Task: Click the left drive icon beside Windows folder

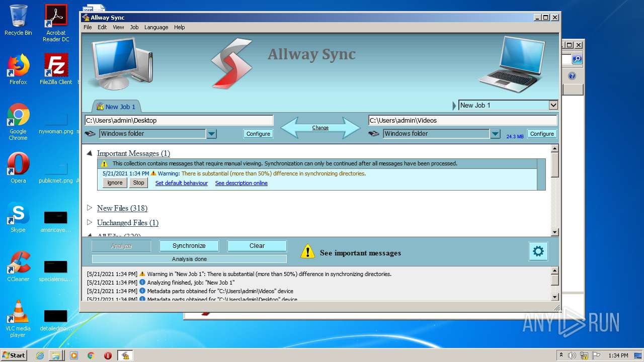Action: click(90, 134)
